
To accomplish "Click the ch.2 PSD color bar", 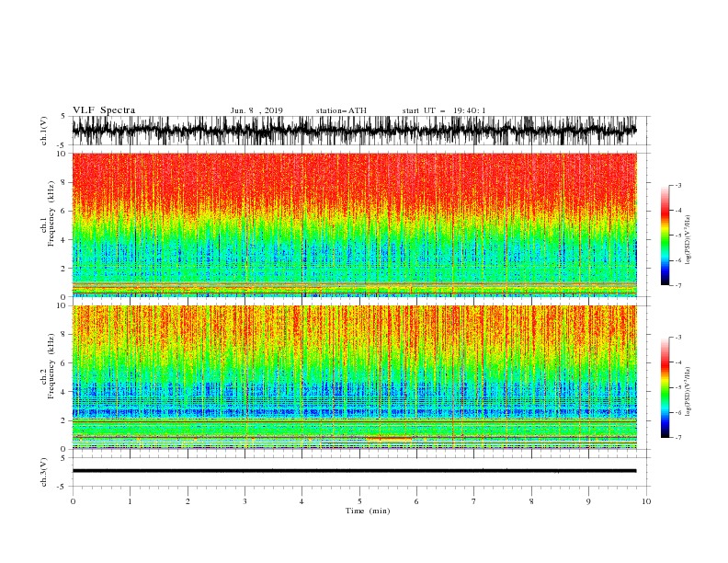I will tap(665, 387).
